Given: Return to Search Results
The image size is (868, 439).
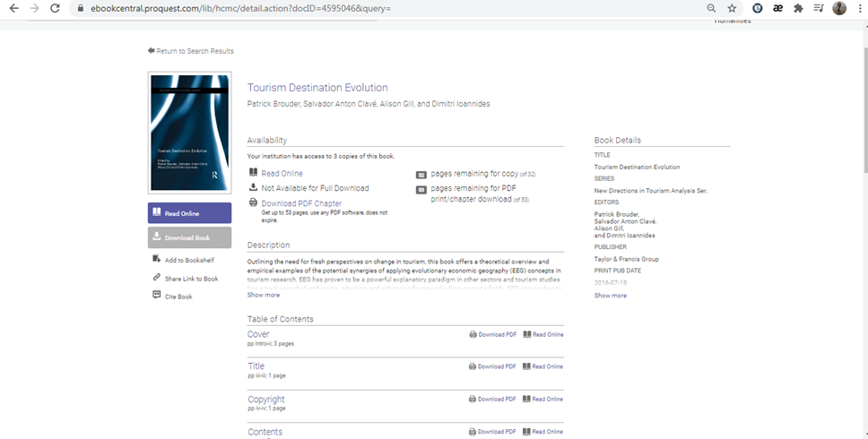Looking at the screenshot, I should tap(190, 51).
